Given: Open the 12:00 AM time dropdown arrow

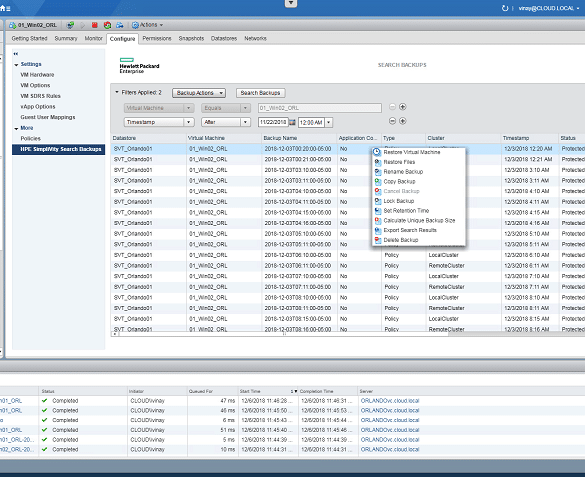Looking at the screenshot, I should click(329, 122).
